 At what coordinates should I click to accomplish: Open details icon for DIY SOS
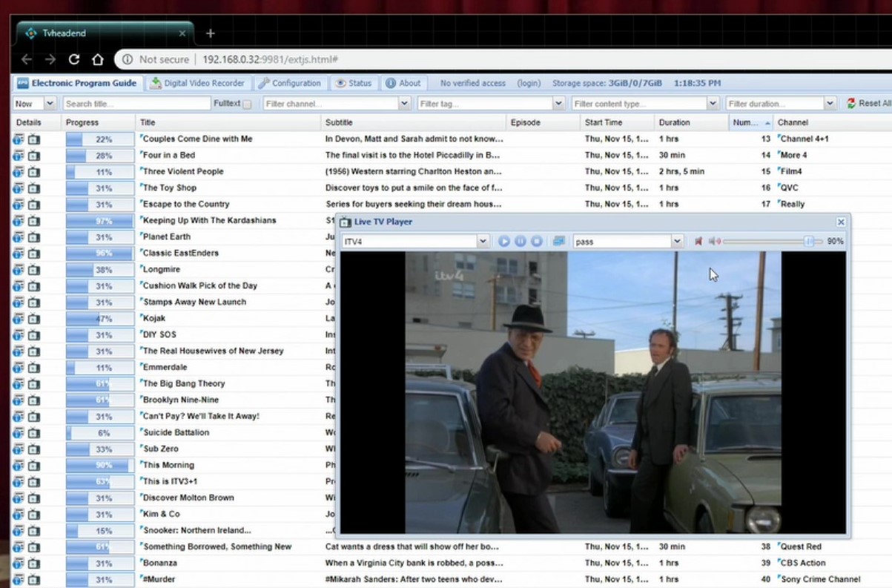coord(19,334)
